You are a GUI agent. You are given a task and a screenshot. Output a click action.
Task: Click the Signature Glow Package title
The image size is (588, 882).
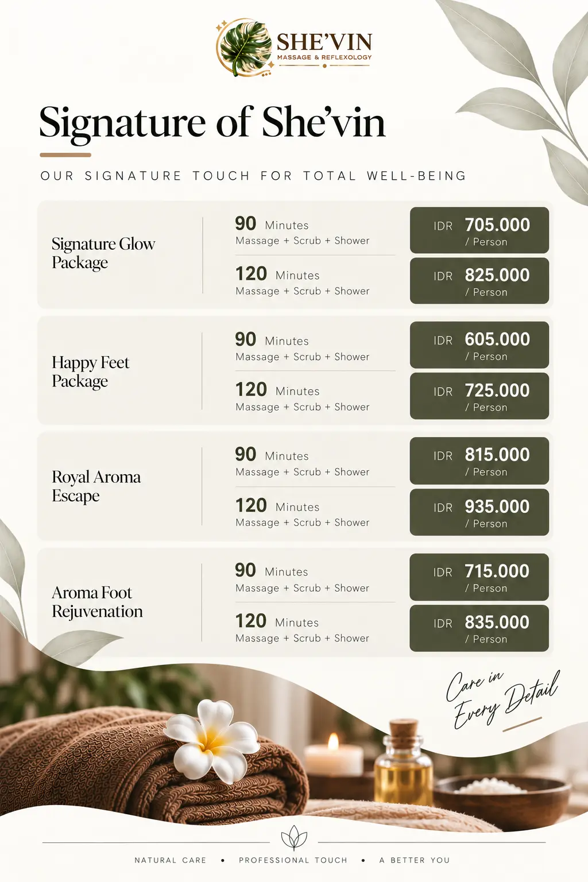pos(103,253)
